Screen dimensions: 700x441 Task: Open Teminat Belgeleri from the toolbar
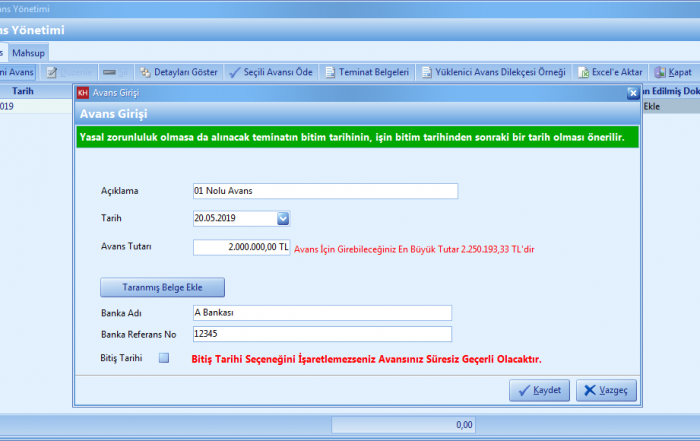click(330, 72)
